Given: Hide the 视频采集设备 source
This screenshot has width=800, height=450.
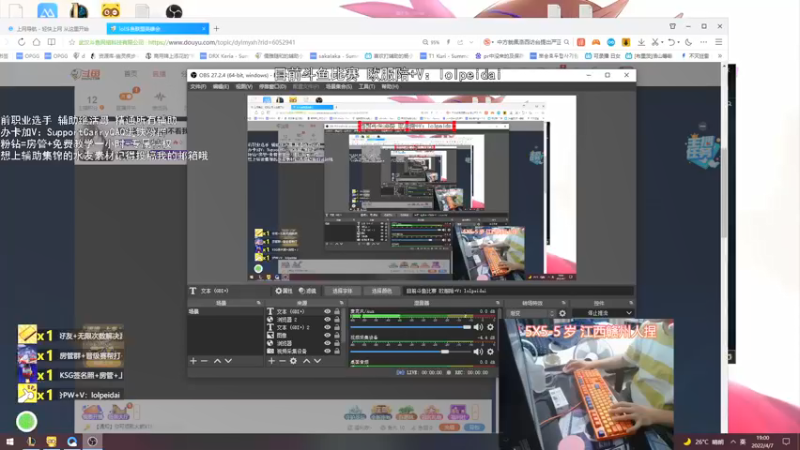Looking at the screenshot, I should pos(328,351).
